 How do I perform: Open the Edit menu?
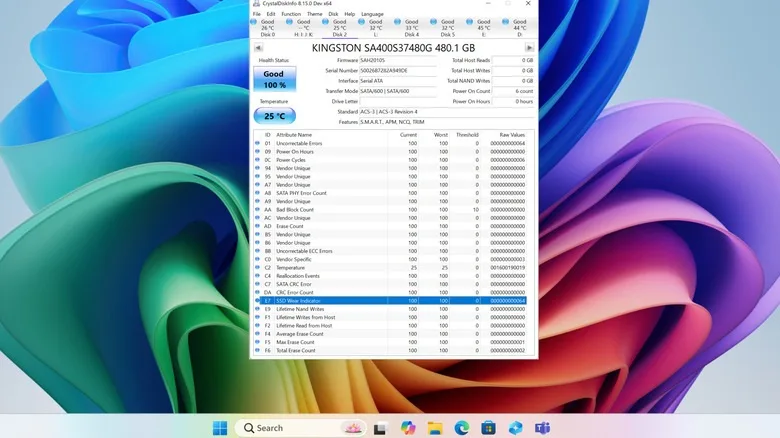pos(271,14)
